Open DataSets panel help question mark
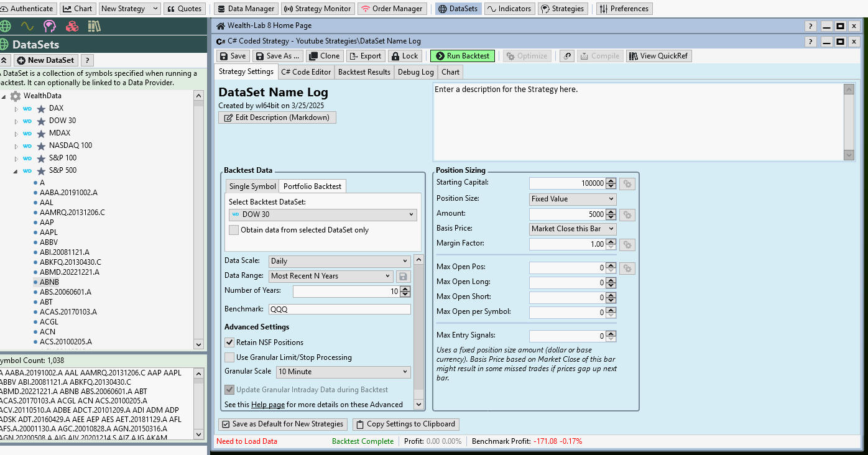The height and width of the screenshot is (455, 868). 87,60
